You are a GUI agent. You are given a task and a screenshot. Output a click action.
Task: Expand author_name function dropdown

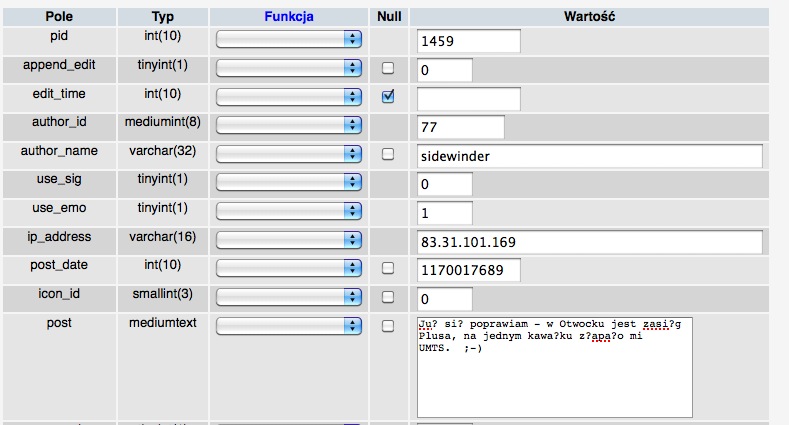click(289, 155)
